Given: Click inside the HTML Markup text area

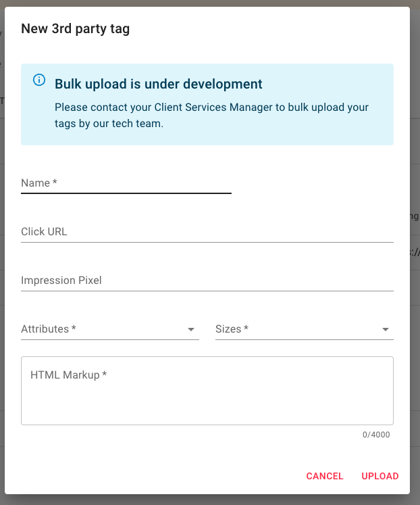Looking at the screenshot, I should click(x=207, y=399).
